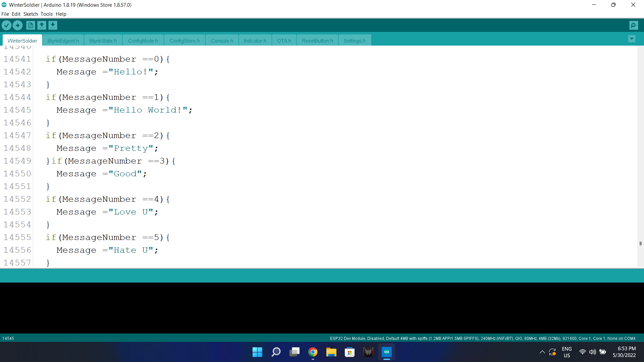This screenshot has width=644, height=362.
Task: Save the sketch with the Save (down arrow) icon
Action: point(53,25)
